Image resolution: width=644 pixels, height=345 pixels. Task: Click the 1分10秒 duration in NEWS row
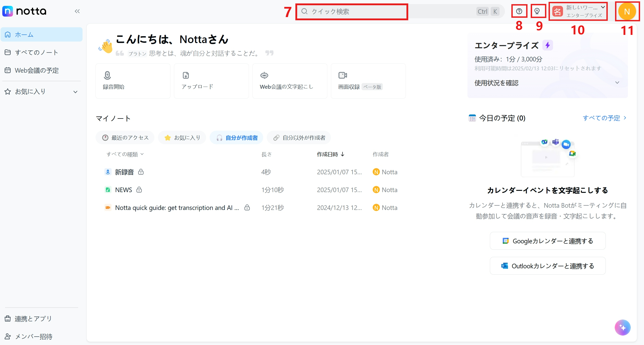[x=273, y=190]
